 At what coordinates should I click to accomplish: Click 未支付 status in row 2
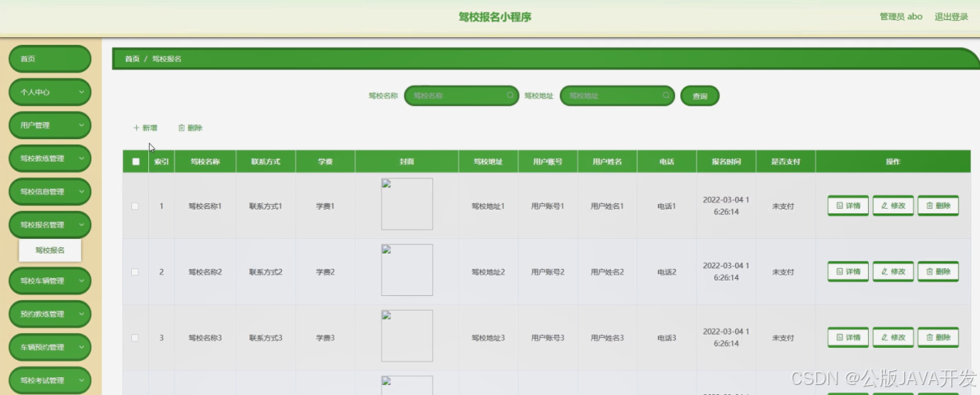pyautogui.click(x=783, y=272)
